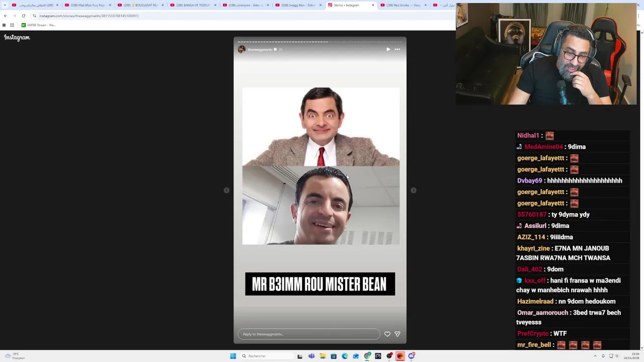Click the chat username mr_fire_bell
Screen dimensions: 644x362
click(534, 345)
